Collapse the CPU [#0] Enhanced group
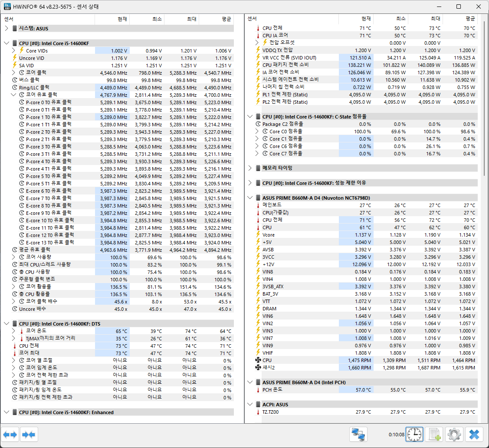Screen dimensions: 489x448 coord(7,412)
